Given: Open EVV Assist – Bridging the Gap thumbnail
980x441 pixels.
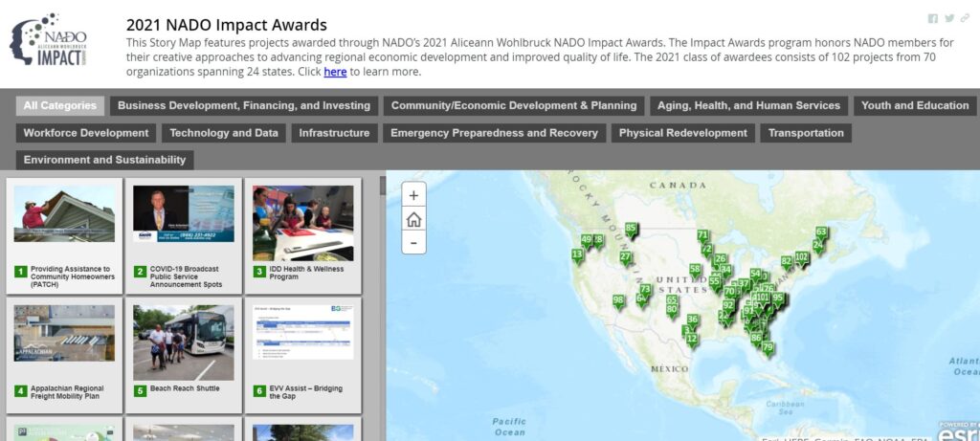Looking at the screenshot, I should click(x=303, y=332).
